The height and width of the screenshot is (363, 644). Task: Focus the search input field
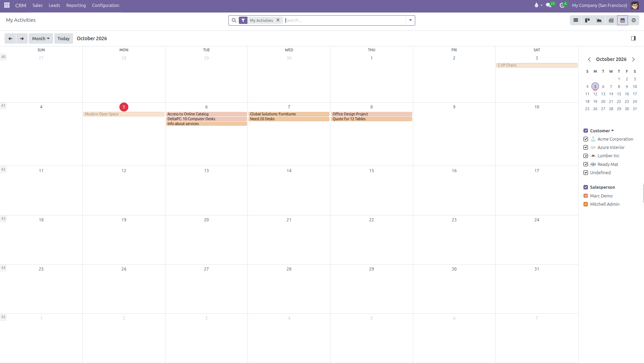coord(345,20)
